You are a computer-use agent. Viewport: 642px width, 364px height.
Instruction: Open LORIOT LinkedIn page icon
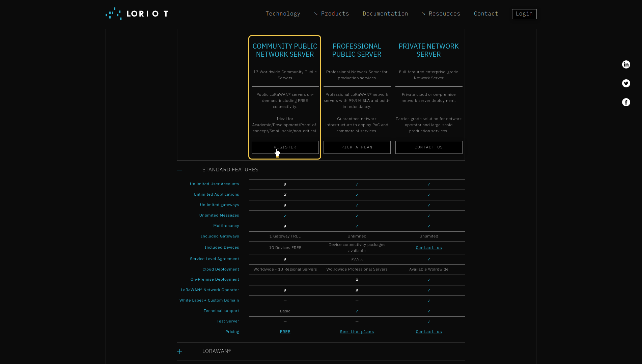coord(626,64)
